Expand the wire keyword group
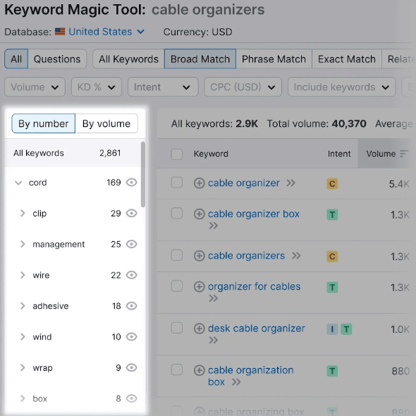The width and height of the screenshot is (416, 416). (x=22, y=275)
